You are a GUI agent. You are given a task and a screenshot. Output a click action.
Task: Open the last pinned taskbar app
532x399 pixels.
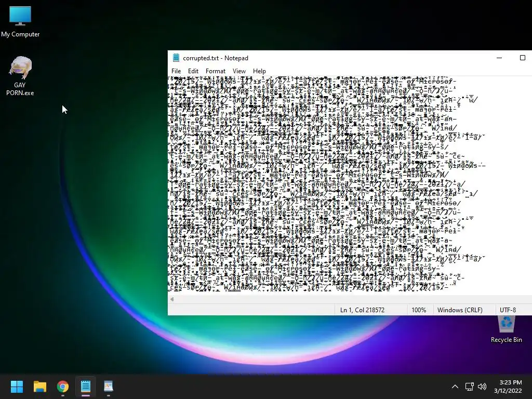[108, 387]
